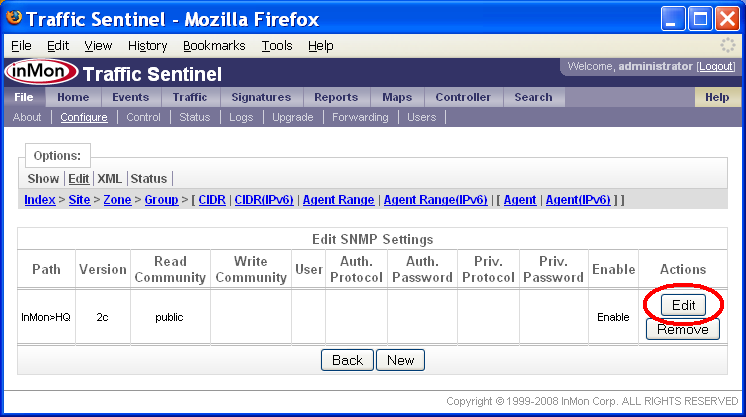Open the Bookmarks menu
Image resolution: width=746 pixels, height=417 pixels.
click(214, 46)
